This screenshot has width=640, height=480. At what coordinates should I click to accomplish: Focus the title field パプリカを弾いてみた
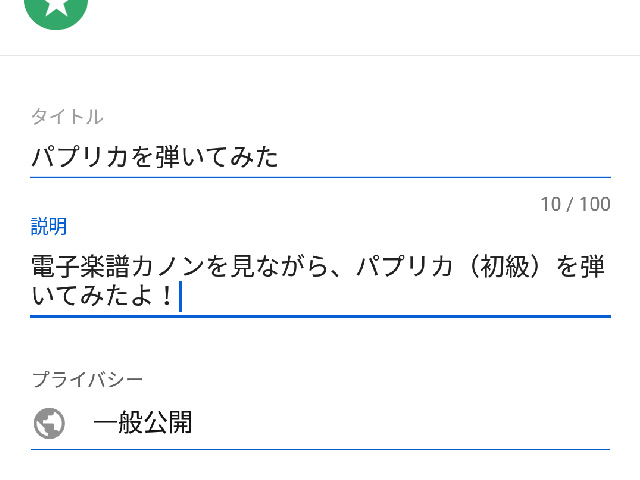(320, 157)
